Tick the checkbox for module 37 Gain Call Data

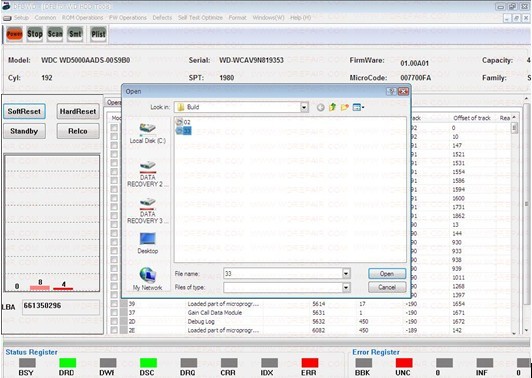(114, 313)
